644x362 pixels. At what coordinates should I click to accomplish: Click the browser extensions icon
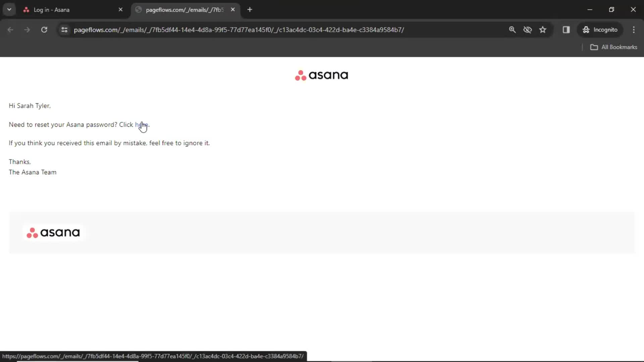point(567,29)
